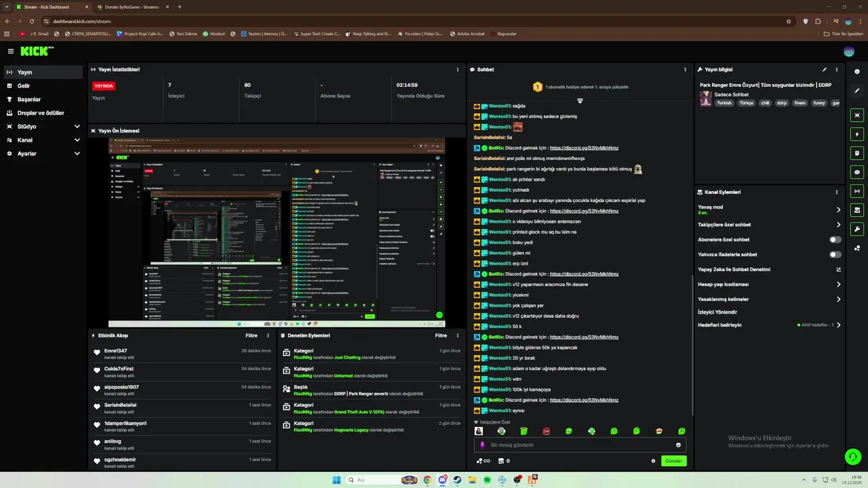868x488 pixels.
Task: Open Takipçilere özel sohbet options
Action: point(770,225)
